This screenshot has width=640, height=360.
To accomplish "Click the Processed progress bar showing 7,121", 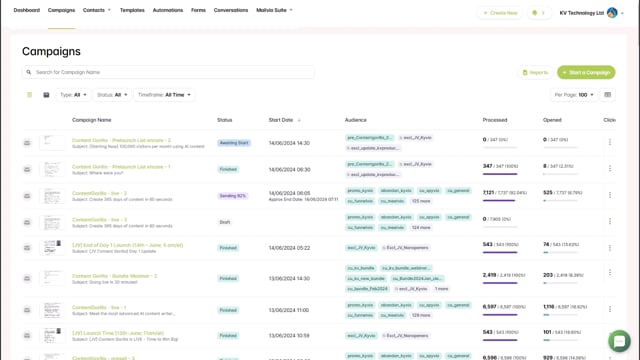I will (500, 200).
